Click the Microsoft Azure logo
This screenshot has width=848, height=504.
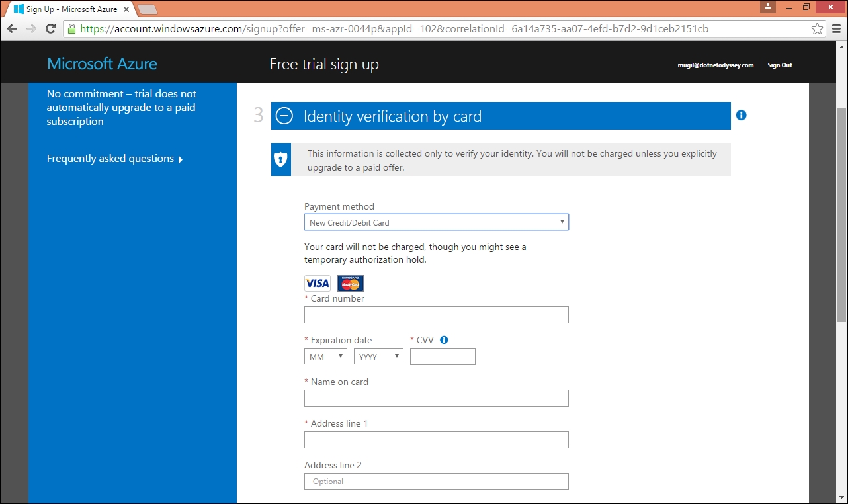tap(102, 64)
